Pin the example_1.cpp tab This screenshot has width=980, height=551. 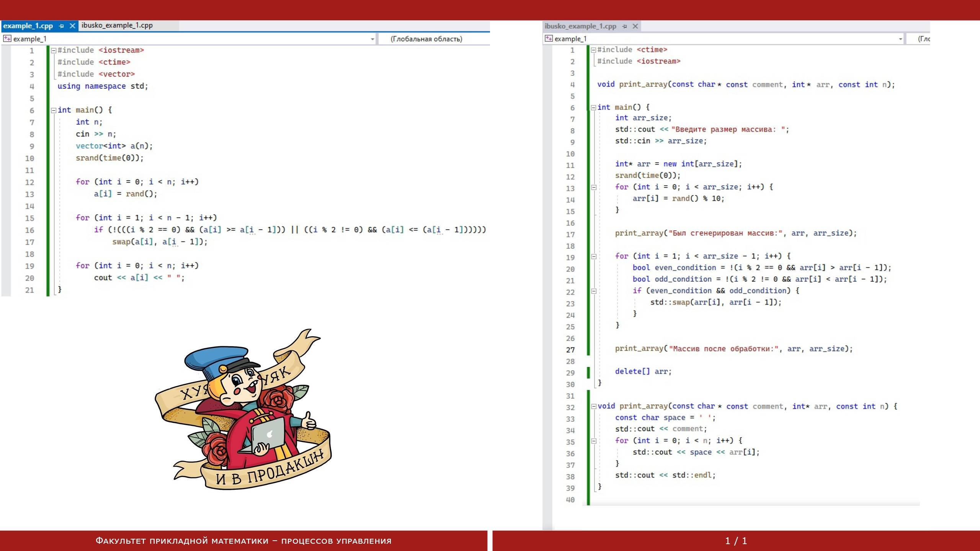[61, 26]
